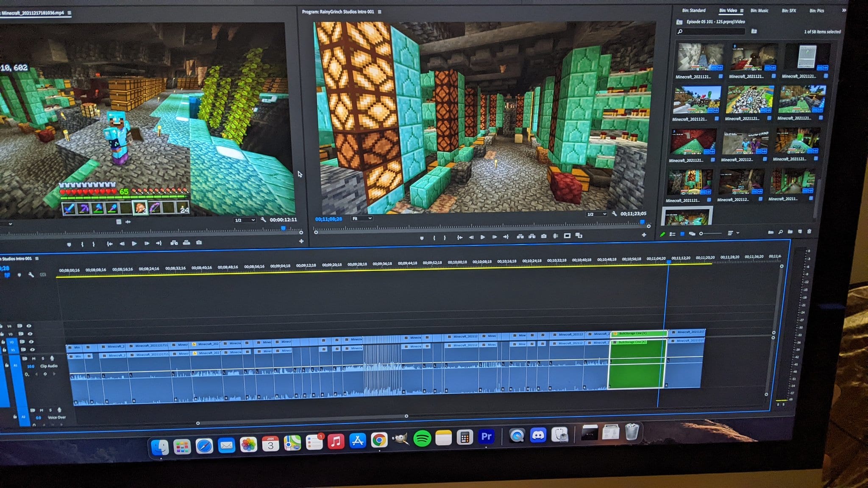This screenshot has width=868, height=488.
Task: Step forward one frame in Program monitor
Action: click(494, 237)
